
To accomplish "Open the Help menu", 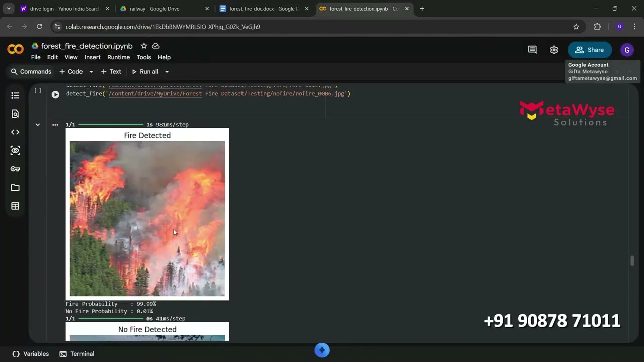I will point(164,57).
